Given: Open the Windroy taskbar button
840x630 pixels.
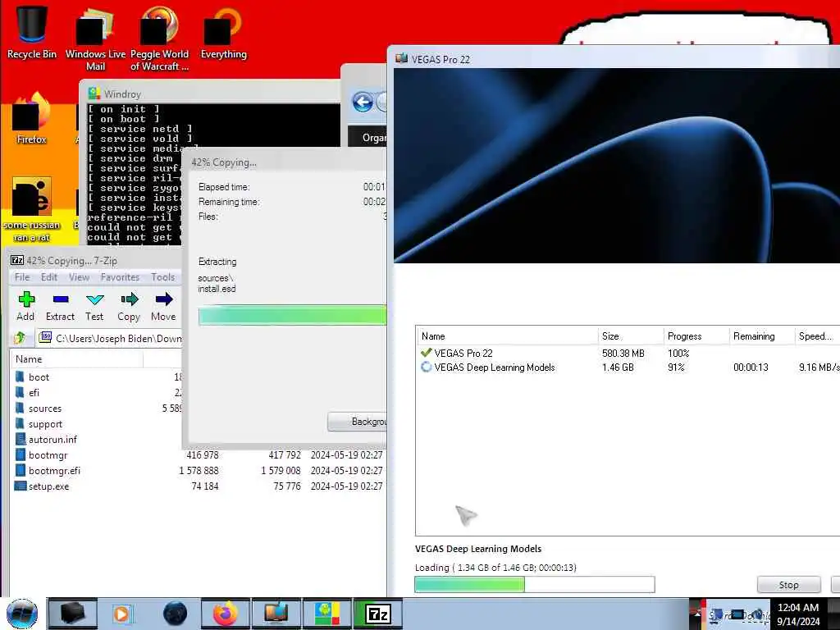Looking at the screenshot, I should 326,614.
